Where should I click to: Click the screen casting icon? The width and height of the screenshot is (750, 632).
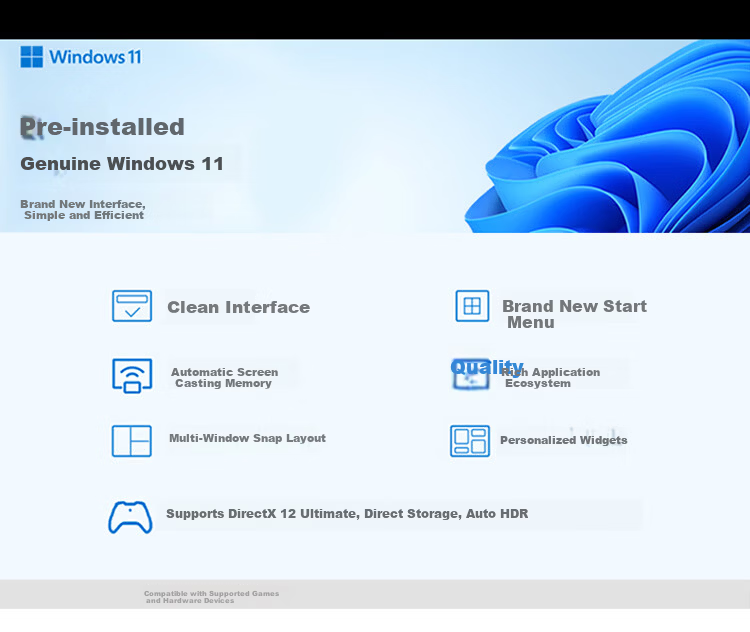pyautogui.click(x=132, y=376)
